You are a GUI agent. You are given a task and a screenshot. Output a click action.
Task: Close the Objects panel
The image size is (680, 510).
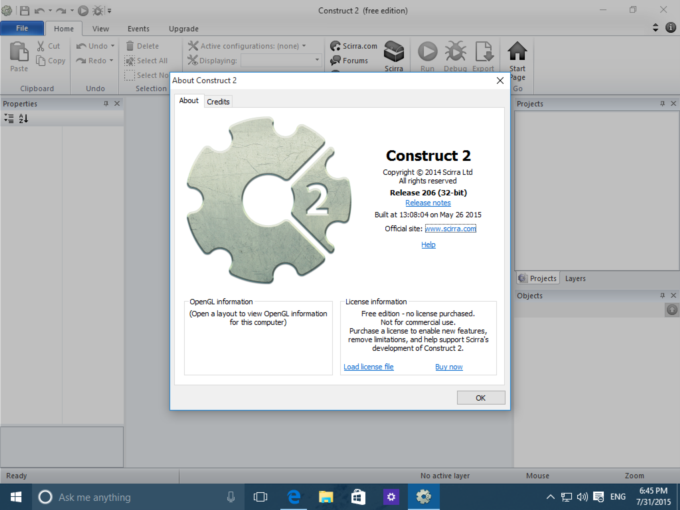pos(673,295)
